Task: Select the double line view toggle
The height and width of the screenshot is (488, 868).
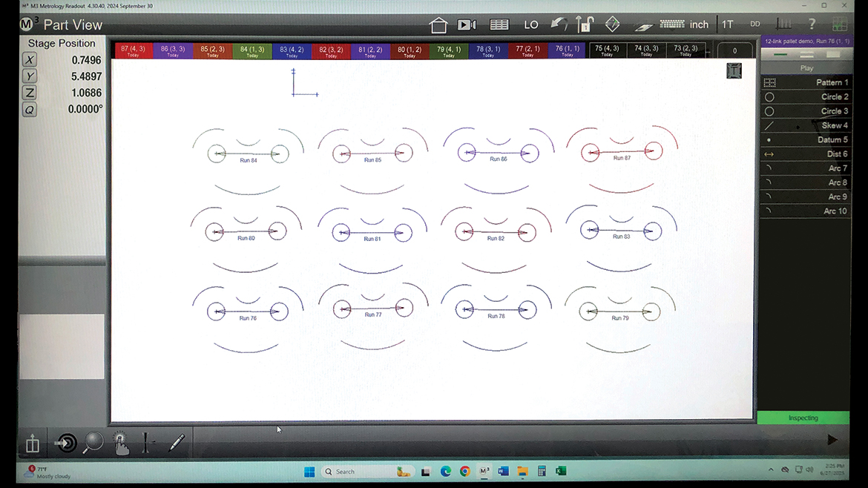Action: click(806, 55)
